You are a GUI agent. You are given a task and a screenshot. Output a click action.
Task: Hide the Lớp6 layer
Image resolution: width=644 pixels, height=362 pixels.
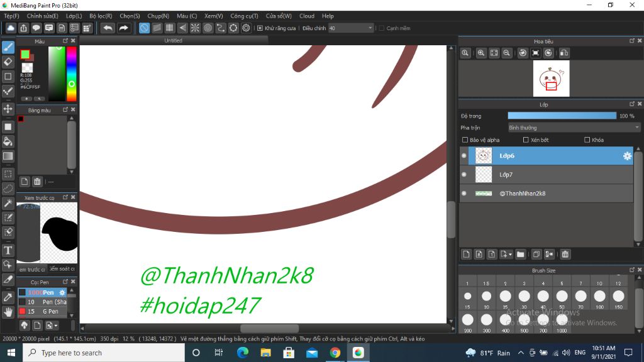coord(464,156)
